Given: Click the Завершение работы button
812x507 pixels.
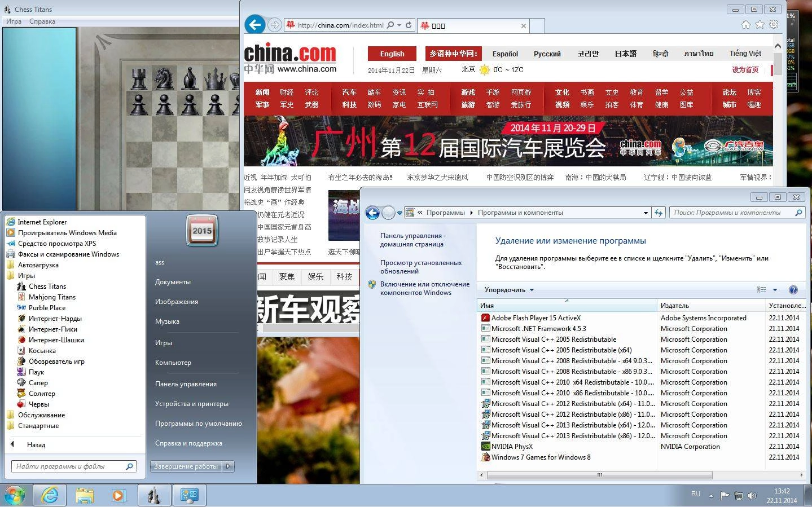Looking at the screenshot, I should pos(186,466).
